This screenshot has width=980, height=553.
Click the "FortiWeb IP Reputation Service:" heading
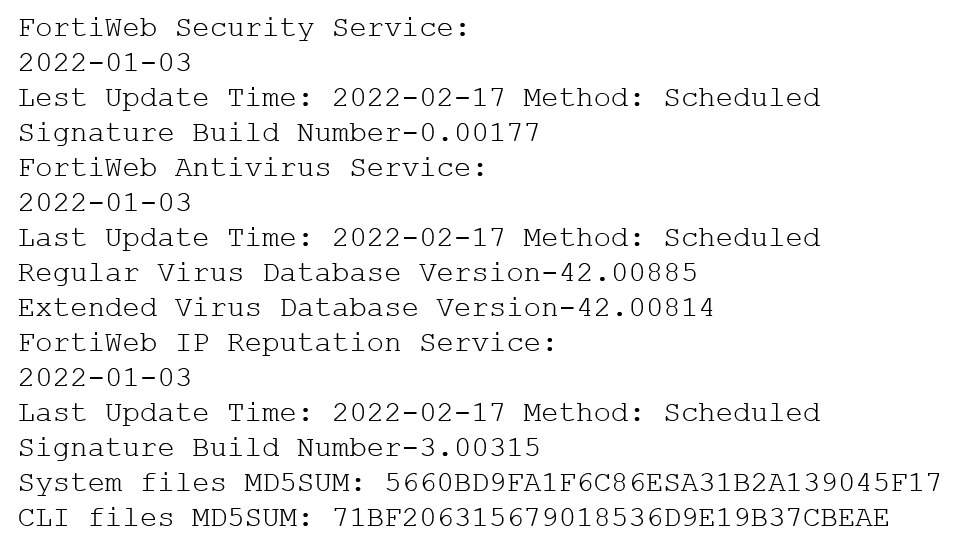click(x=287, y=343)
